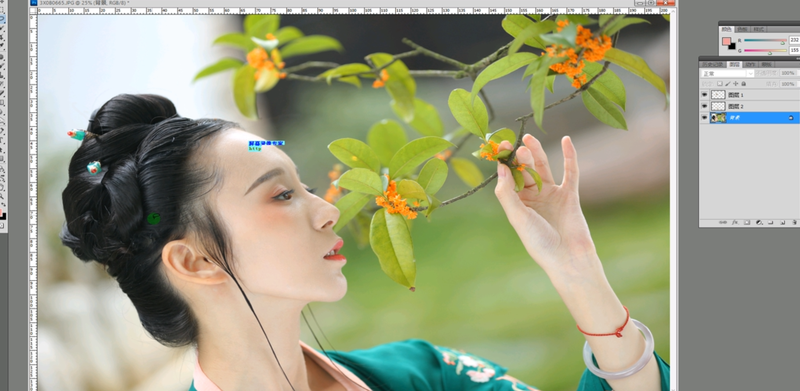Open the layer style fx menu

pyautogui.click(x=735, y=223)
